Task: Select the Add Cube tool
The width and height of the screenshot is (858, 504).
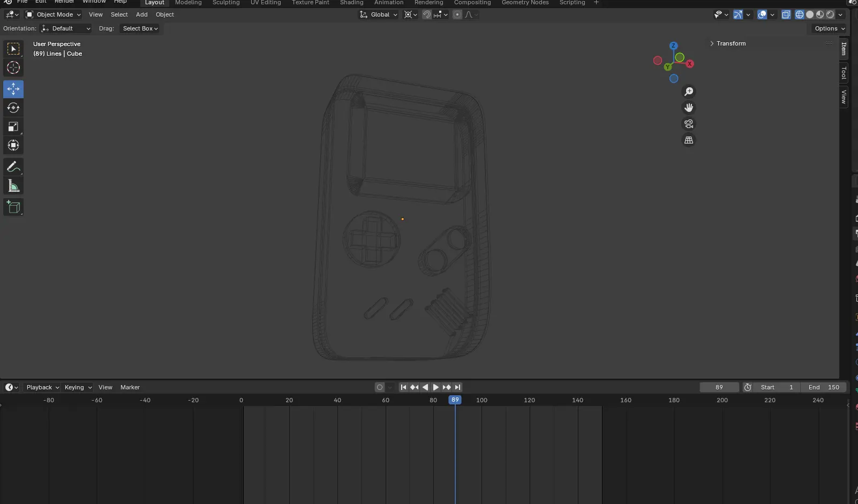Action: (13, 207)
